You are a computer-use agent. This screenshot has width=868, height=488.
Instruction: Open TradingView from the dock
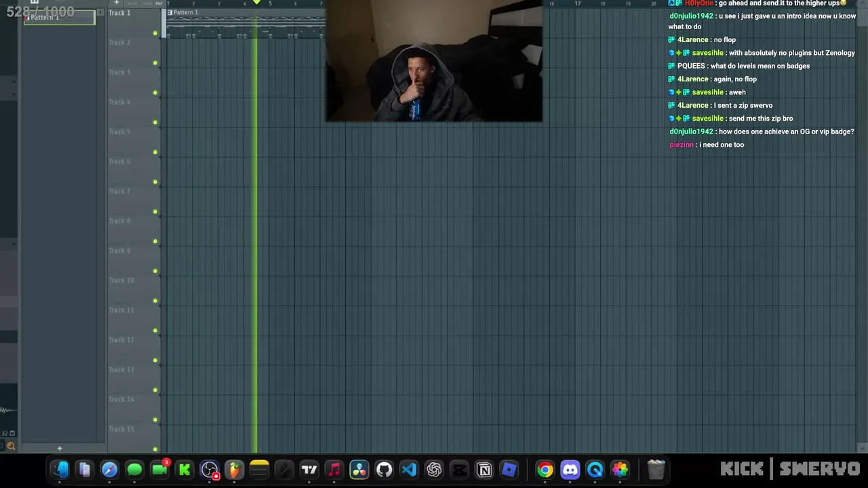coord(309,470)
